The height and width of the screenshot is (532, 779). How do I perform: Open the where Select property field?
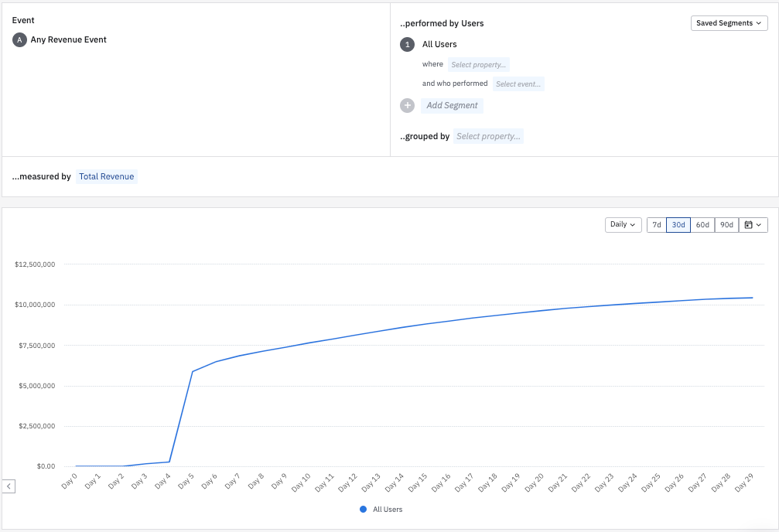(x=478, y=65)
